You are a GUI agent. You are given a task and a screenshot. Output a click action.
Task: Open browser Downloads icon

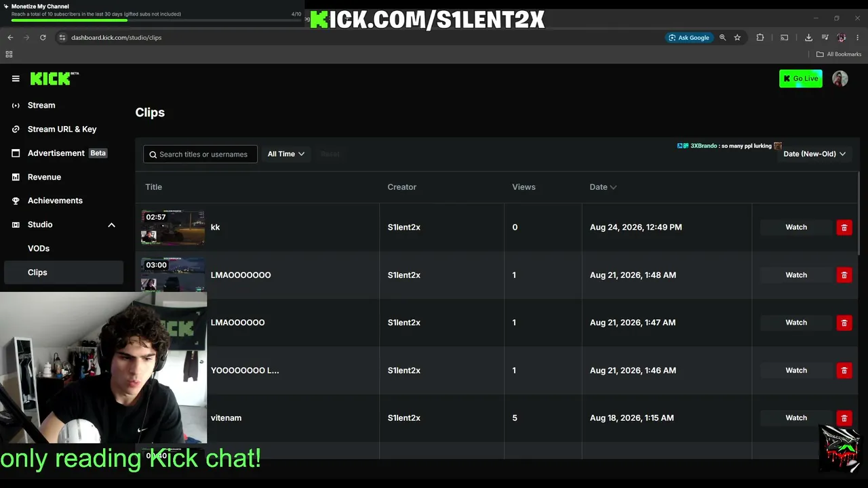coord(808,37)
